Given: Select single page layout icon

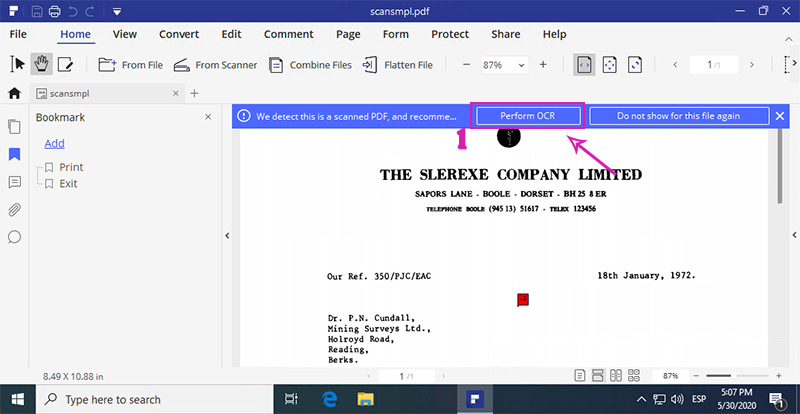Looking at the screenshot, I should coord(580,376).
